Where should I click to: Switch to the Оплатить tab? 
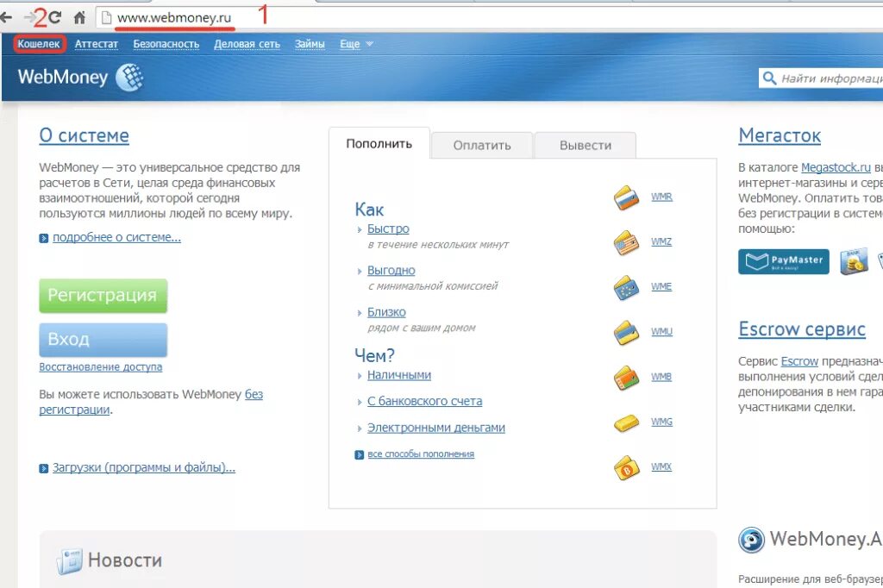[482, 146]
